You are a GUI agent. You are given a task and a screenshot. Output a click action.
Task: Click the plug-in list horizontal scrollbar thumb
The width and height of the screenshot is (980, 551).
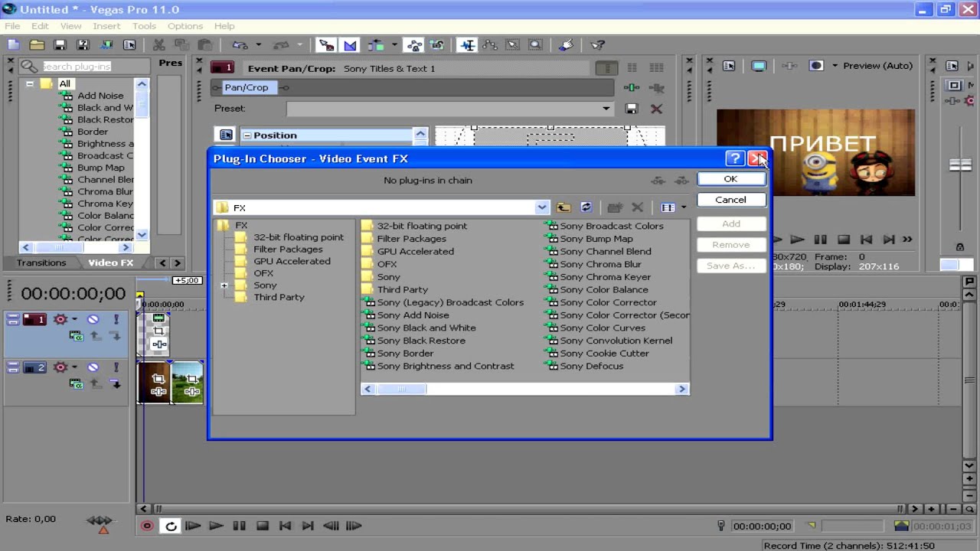click(401, 389)
